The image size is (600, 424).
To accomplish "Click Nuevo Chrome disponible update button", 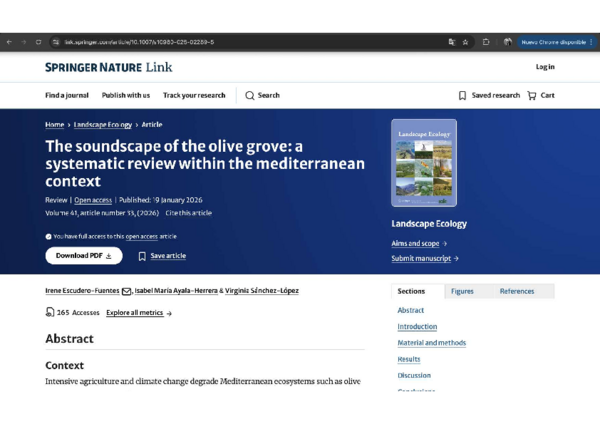I will (x=557, y=42).
